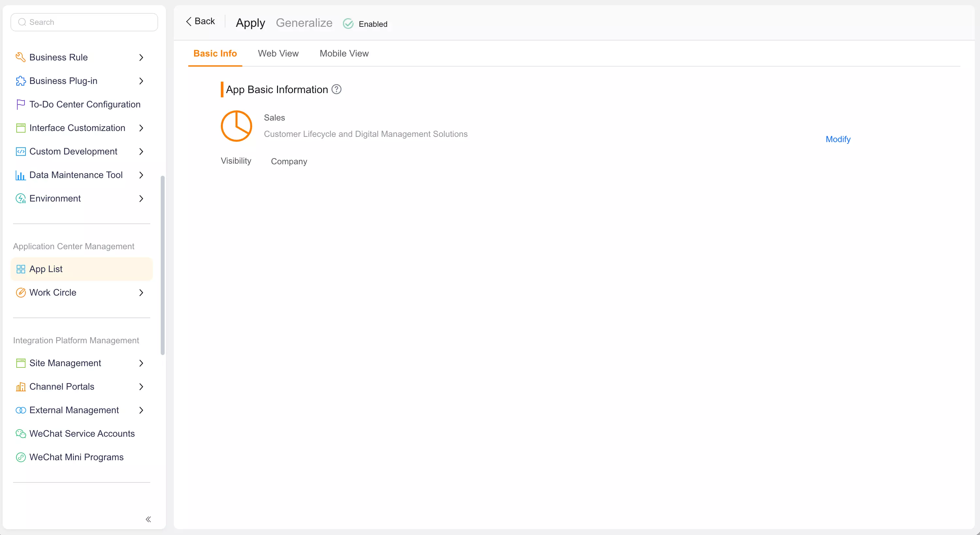
Task: Click the External Management link icon
Action: [x=21, y=410]
